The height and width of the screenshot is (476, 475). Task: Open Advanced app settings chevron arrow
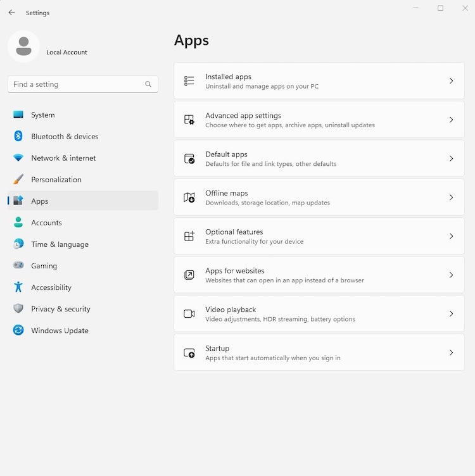(452, 120)
